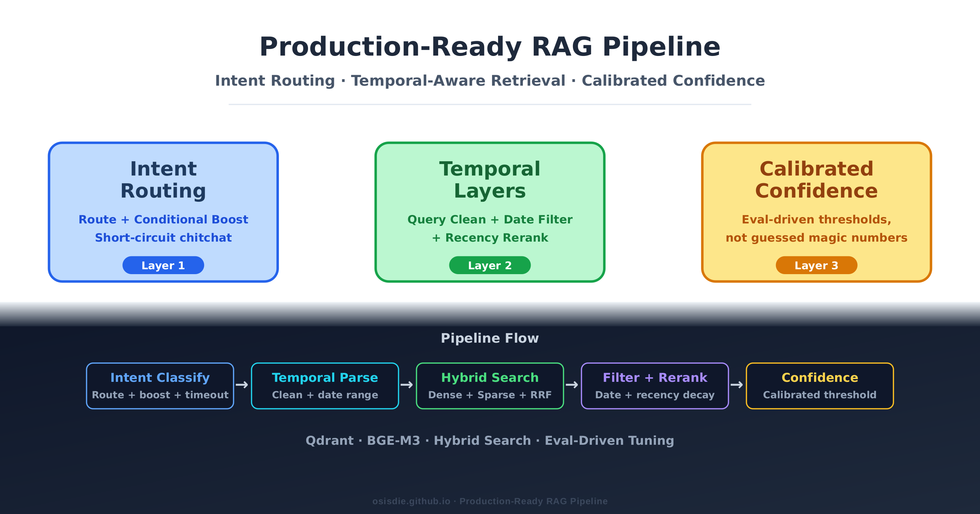Click arrow between Hybrid Search and Filter + Rerank
Screen dimensions: 980x514
tap(572, 385)
